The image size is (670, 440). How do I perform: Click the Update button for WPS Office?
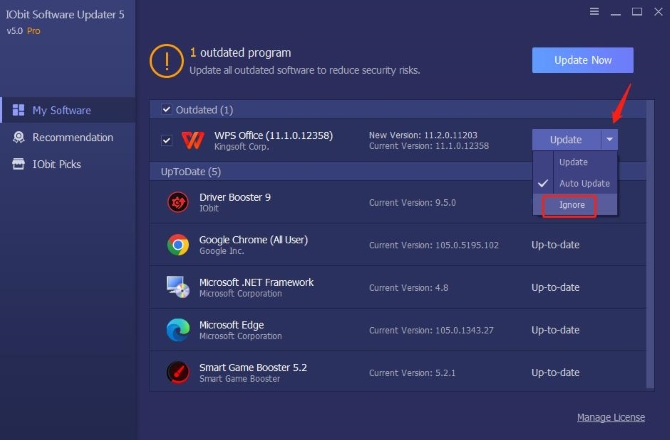(567, 139)
